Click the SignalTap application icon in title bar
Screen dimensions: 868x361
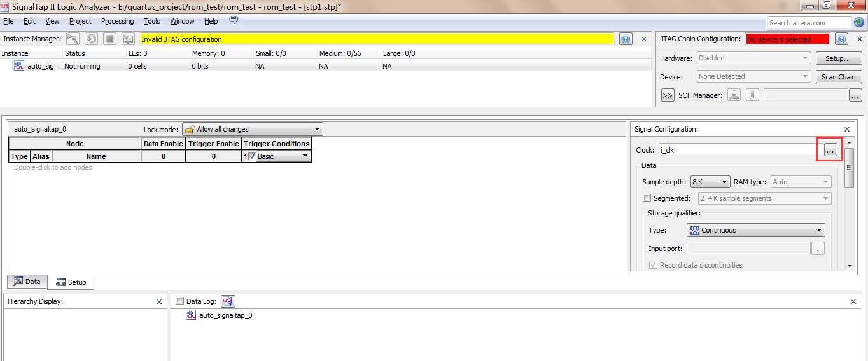pyautogui.click(x=6, y=6)
